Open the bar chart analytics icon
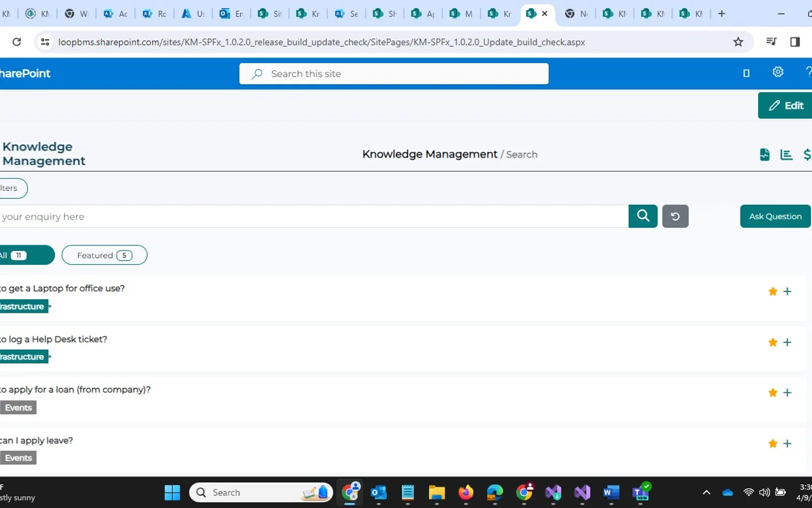Image resolution: width=812 pixels, height=508 pixels. click(786, 154)
